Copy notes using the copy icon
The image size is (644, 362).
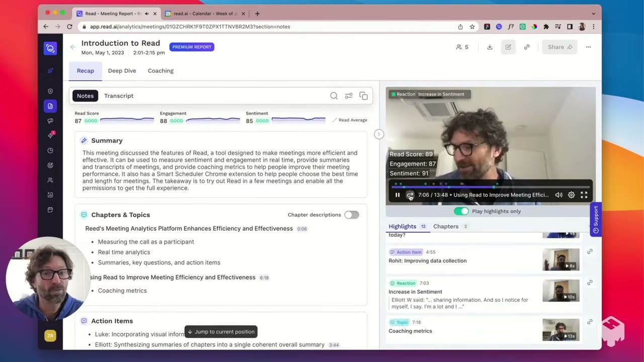click(363, 96)
